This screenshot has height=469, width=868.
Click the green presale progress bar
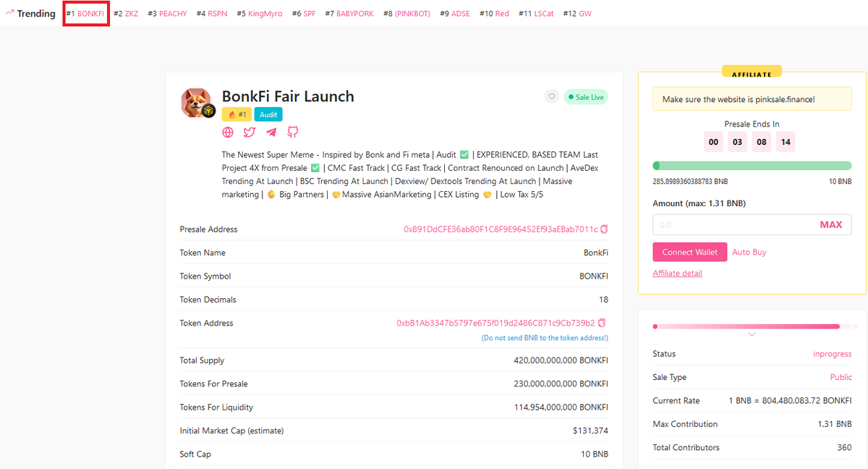coord(752,166)
